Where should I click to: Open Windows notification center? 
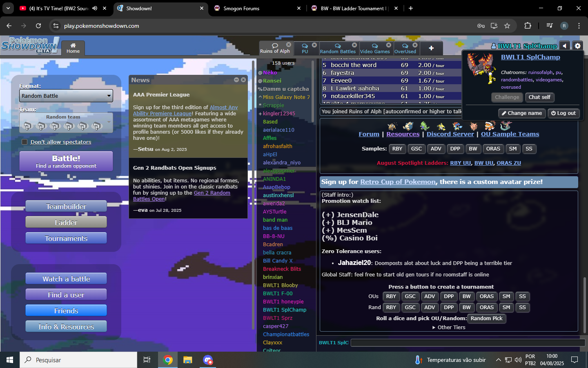[575, 360]
